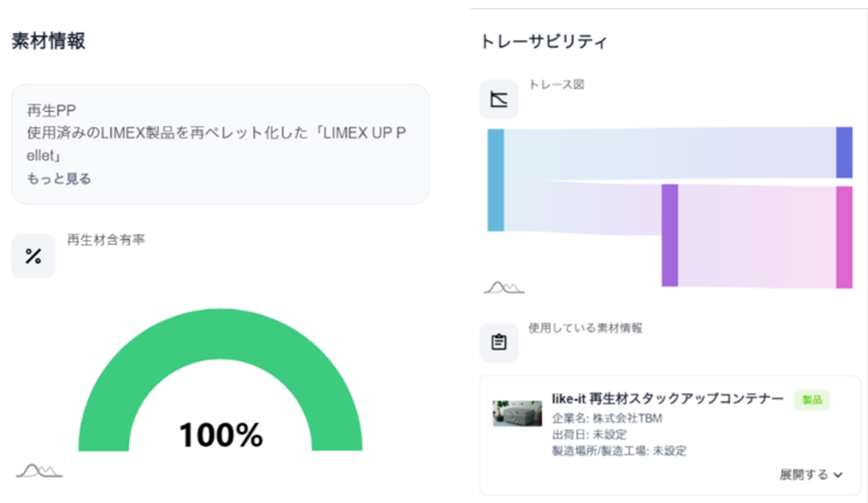Click the percent icon for 再生材含有率
Screen dimensions: 868x503
(33, 257)
